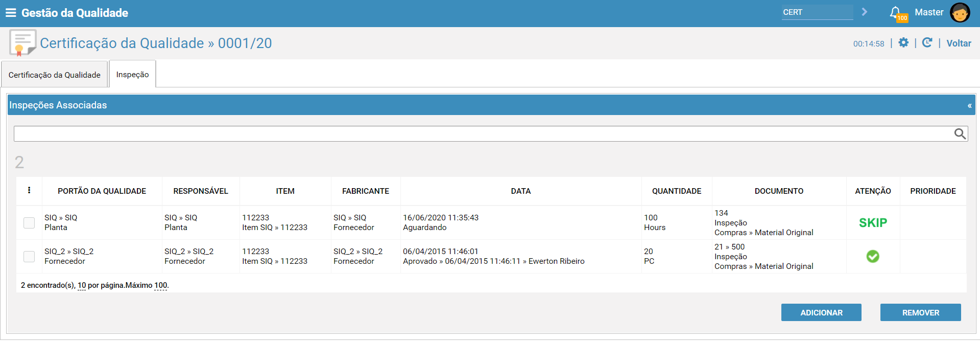The height and width of the screenshot is (341, 980).
Task: Click the certificate document icon
Action: click(22, 42)
